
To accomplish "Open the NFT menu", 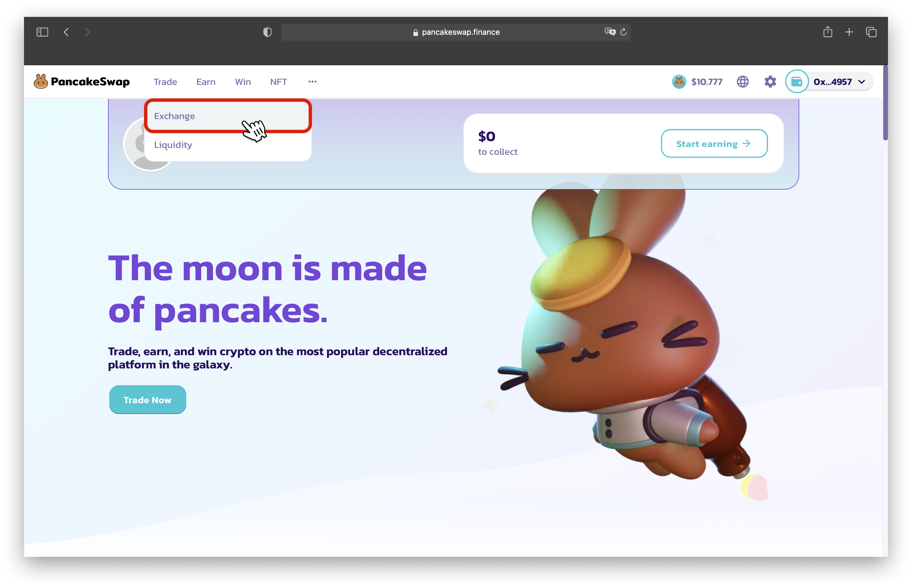I will click(278, 82).
